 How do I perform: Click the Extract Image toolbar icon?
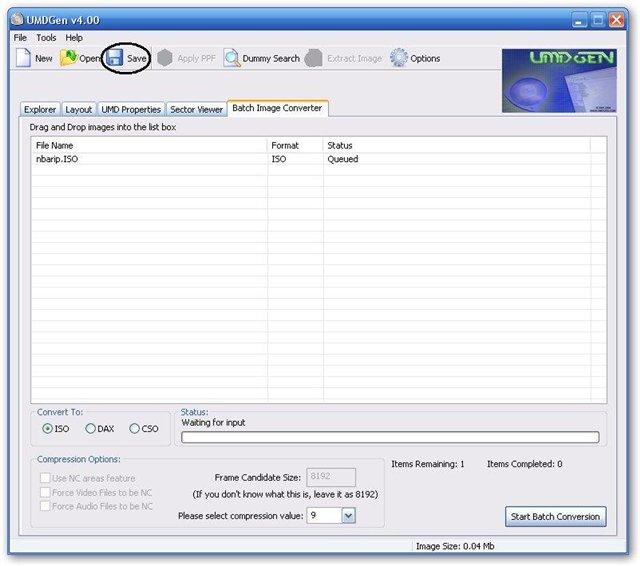point(314,58)
